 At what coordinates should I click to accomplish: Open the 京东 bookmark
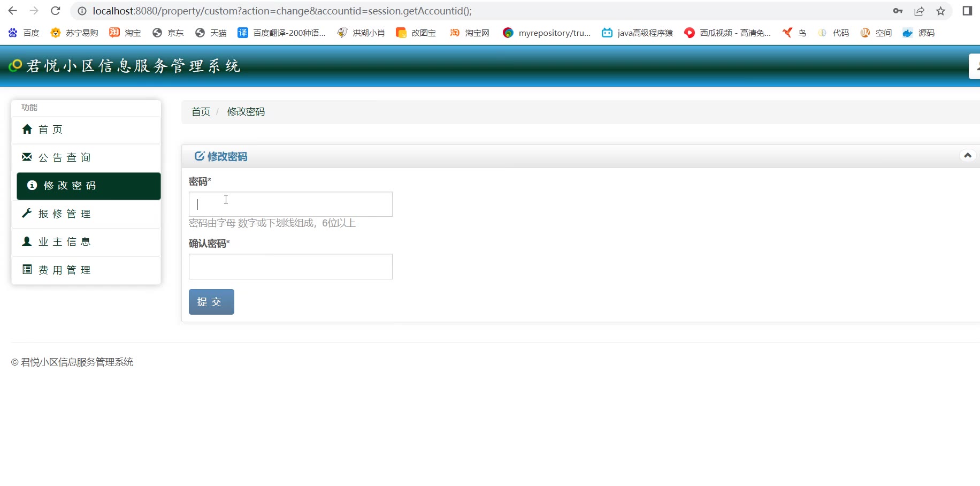(x=168, y=33)
